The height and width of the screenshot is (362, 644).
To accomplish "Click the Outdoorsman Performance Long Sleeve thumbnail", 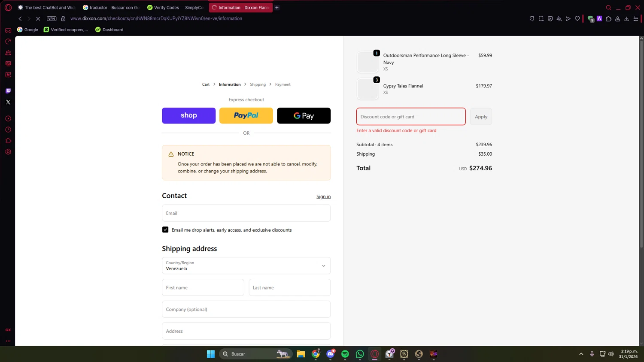I will (x=368, y=62).
